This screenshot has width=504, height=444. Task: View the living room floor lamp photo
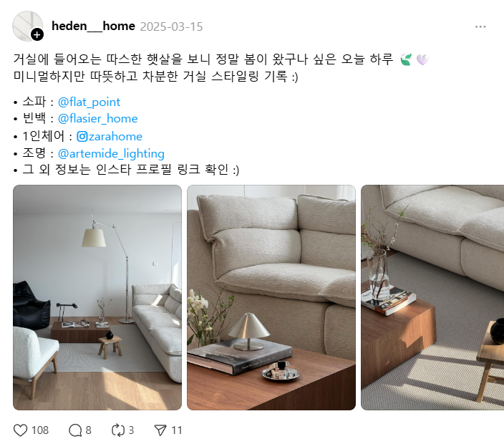(x=97, y=297)
